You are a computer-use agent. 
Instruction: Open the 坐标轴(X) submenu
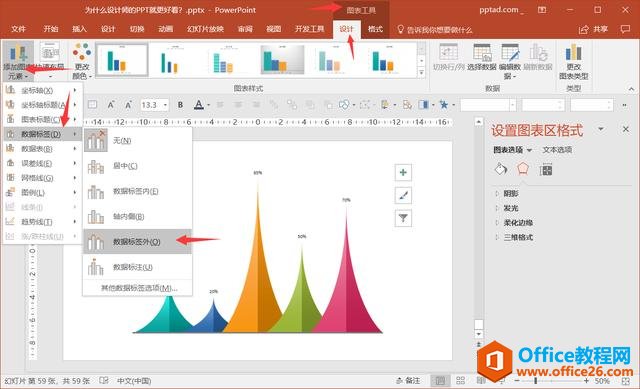tap(42, 90)
